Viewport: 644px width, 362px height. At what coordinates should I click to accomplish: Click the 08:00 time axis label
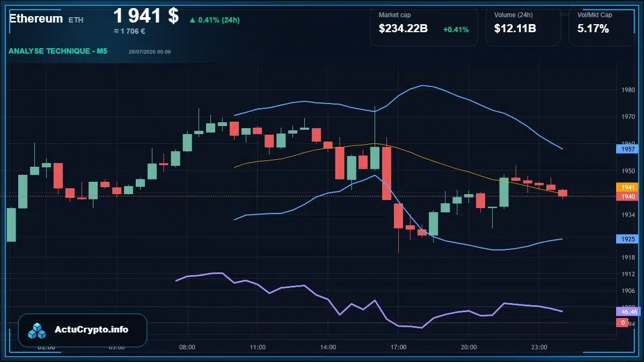pyautogui.click(x=187, y=347)
